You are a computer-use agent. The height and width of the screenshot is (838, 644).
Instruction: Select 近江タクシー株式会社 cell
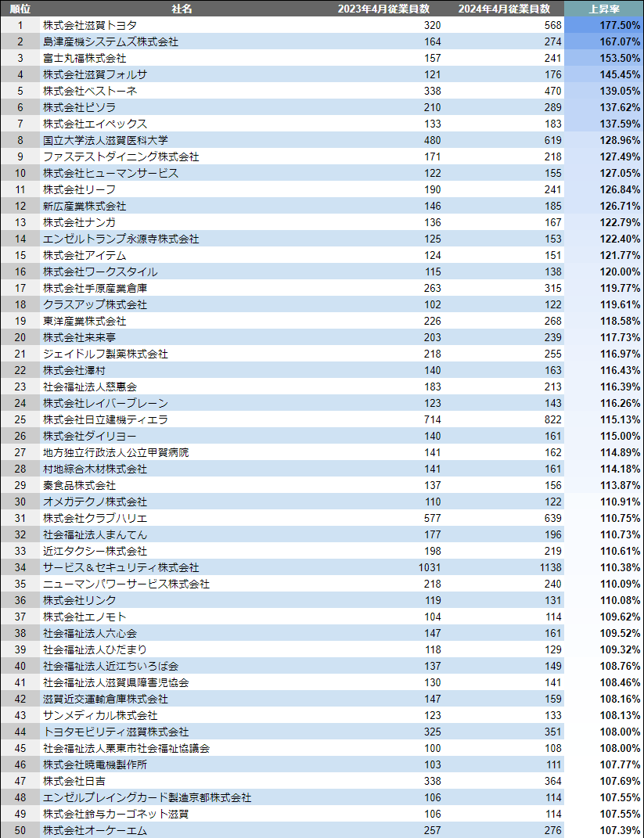(182, 551)
